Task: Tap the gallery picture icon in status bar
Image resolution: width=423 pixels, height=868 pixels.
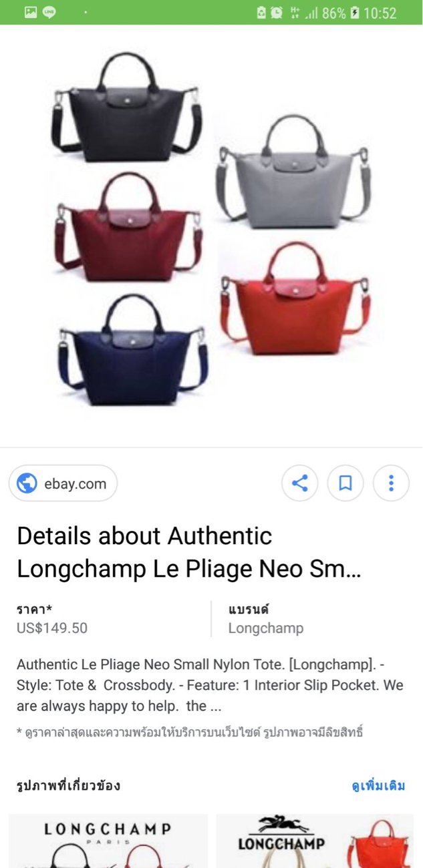Action: point(31,12)
